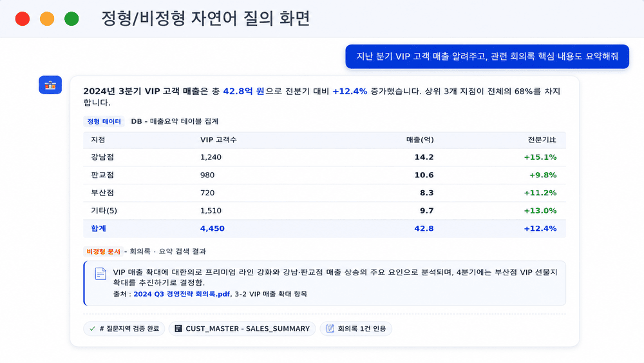Click the VIP 고객수 column header

click(x=218, y=140)
